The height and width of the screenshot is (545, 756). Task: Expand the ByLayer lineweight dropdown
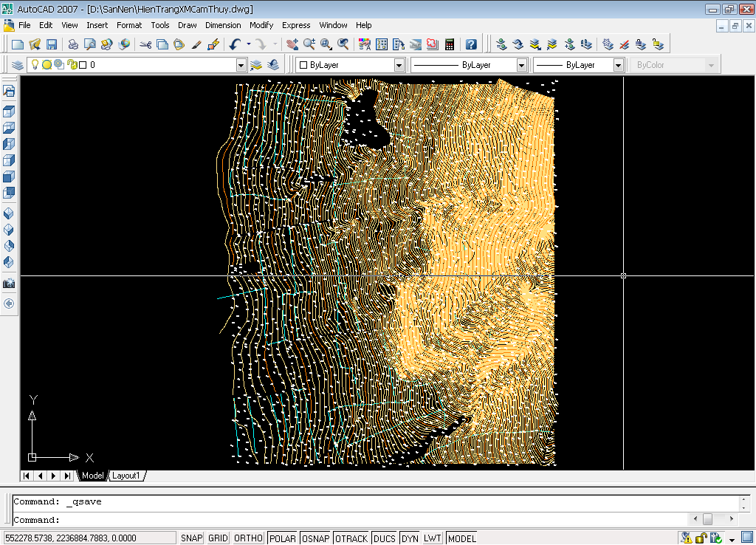(x=619, y=65)
